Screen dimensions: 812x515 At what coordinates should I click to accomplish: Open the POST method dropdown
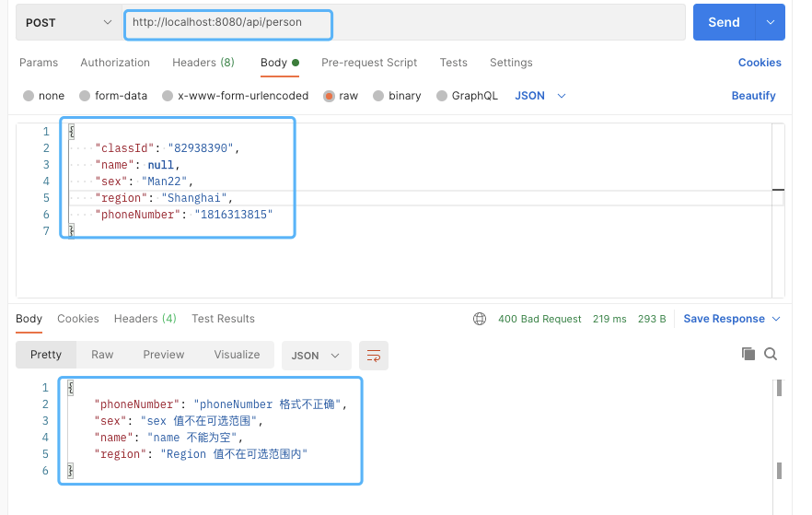click(64, 22)
